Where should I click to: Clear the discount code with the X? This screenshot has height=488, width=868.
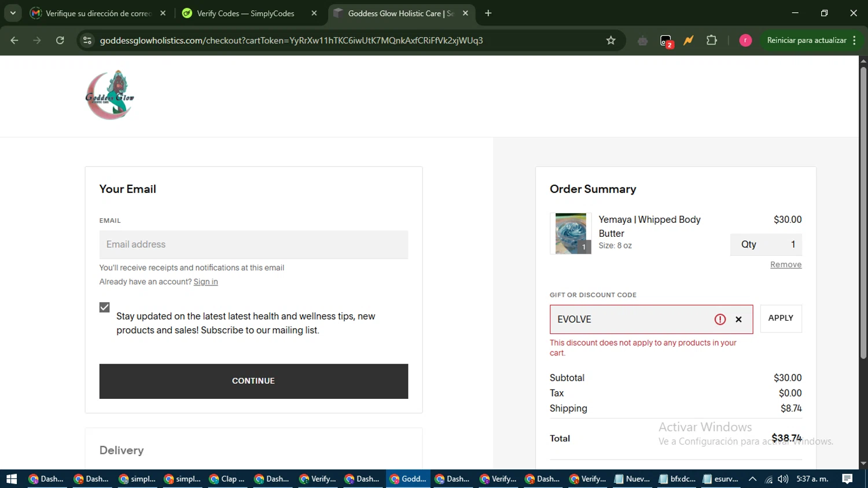click(x=738, y=320)
